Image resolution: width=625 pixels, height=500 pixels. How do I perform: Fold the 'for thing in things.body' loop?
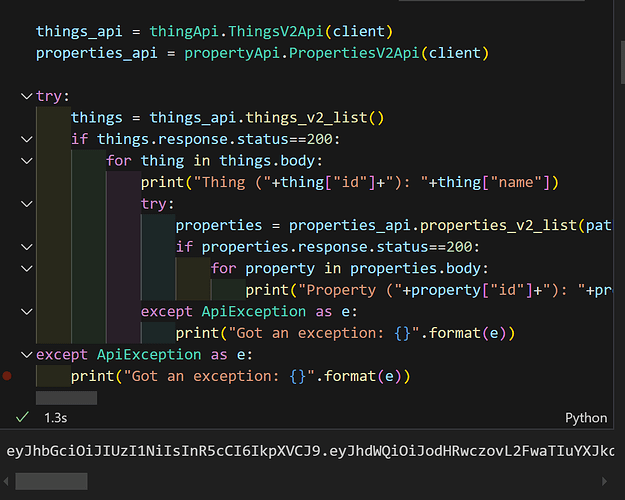(26, 161)
